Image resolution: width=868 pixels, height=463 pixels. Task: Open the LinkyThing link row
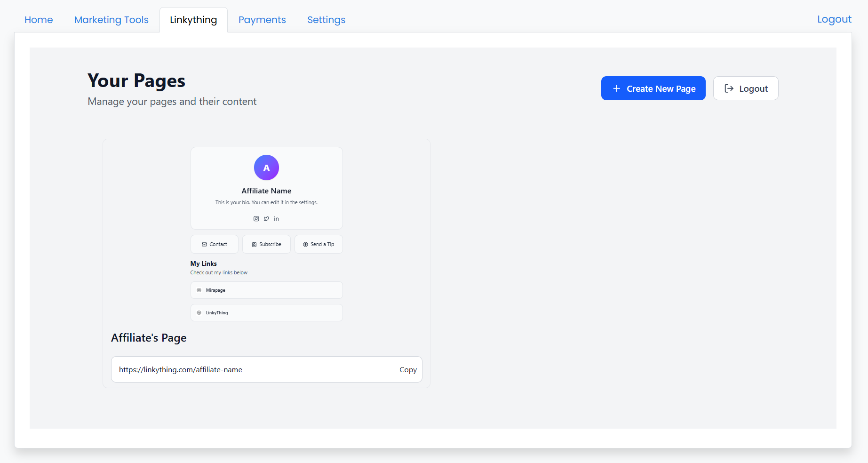pos(266,313)
